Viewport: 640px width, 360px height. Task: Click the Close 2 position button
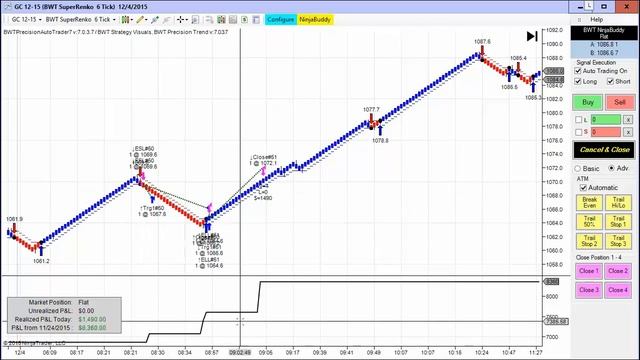[x=618, y=271]
